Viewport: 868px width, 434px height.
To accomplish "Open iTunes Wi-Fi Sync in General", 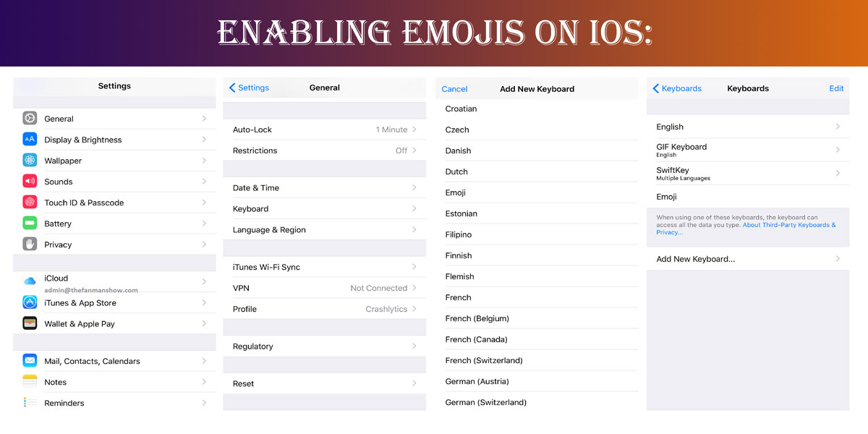I will [x=324, y=267].
